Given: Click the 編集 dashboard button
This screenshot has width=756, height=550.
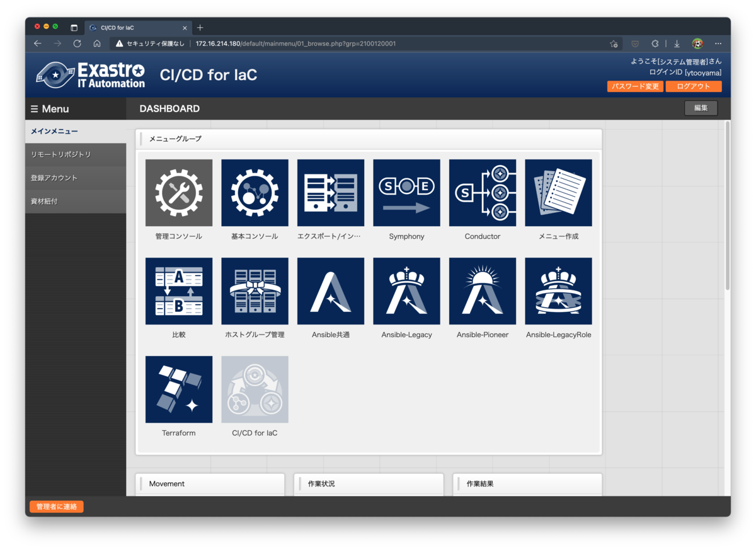Looking at the screenshot, I should 701,108.
